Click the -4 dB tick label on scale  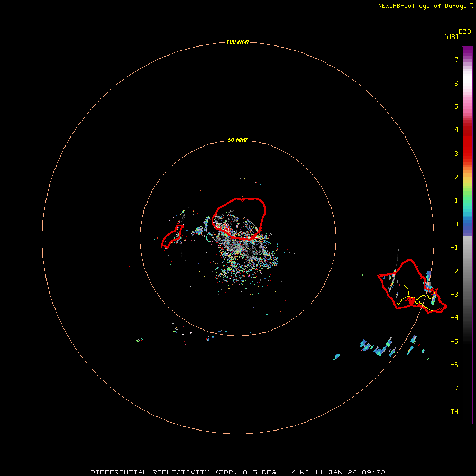[x=454, y=317]
